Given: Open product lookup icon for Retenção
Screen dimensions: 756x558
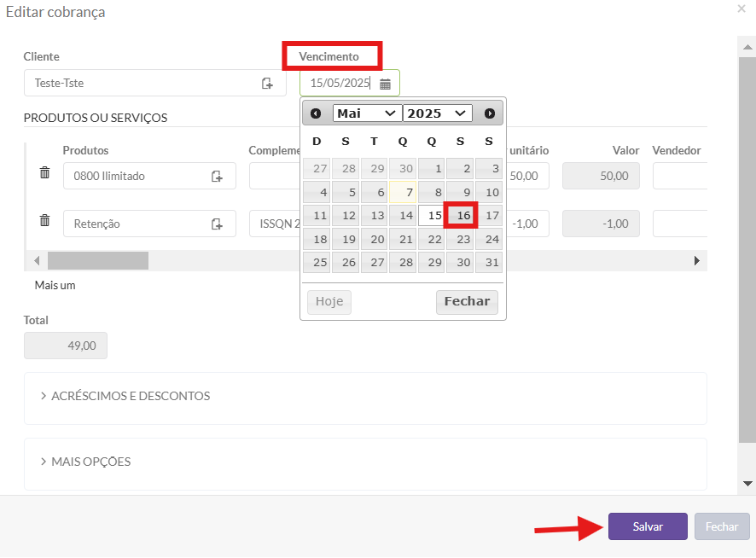Looking at the screenshot, I should tap(217, 224).
